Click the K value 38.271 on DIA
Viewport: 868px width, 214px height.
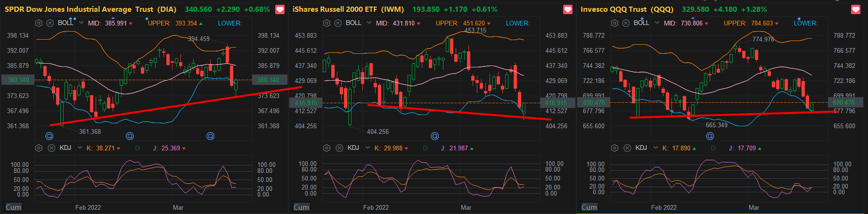(x=106, y=148)
